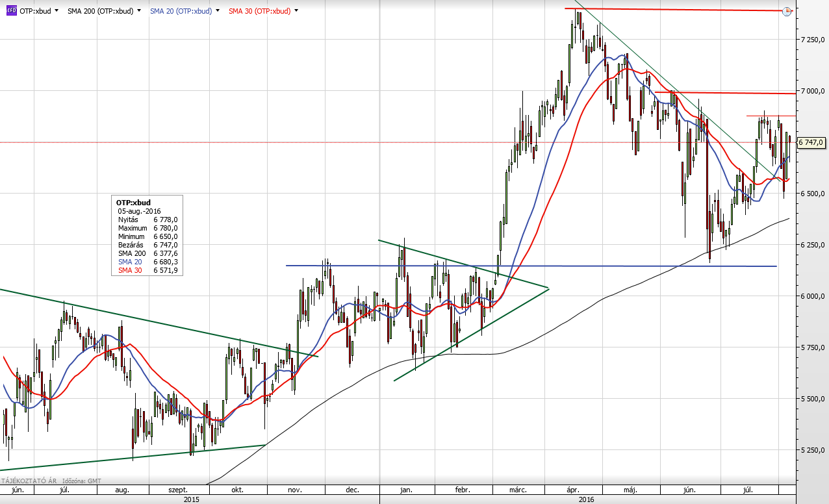
Task: Click the jan. month label
Action: (x=407, y=490)
